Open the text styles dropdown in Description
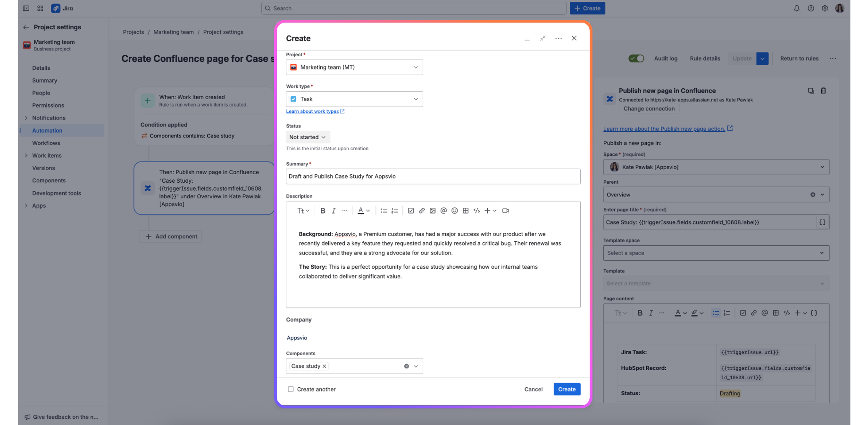The height and width of the screenshot is (425, 868). click(x=303, y=211)
